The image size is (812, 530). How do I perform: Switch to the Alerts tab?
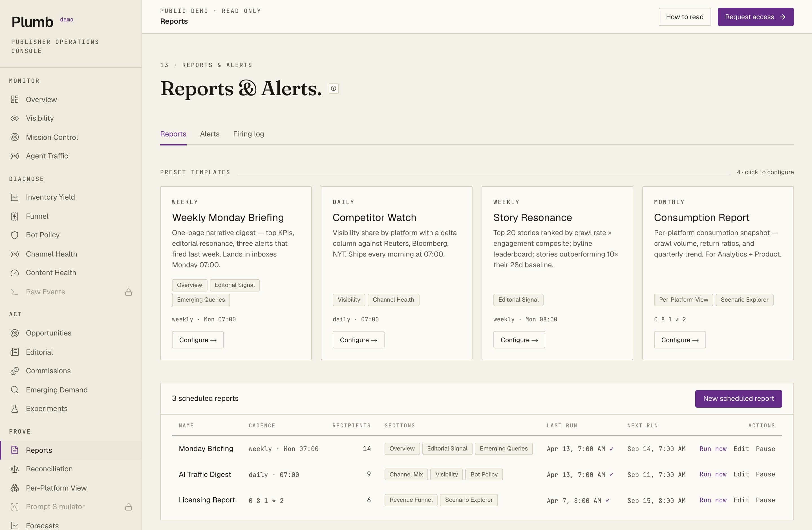point(209,134)
